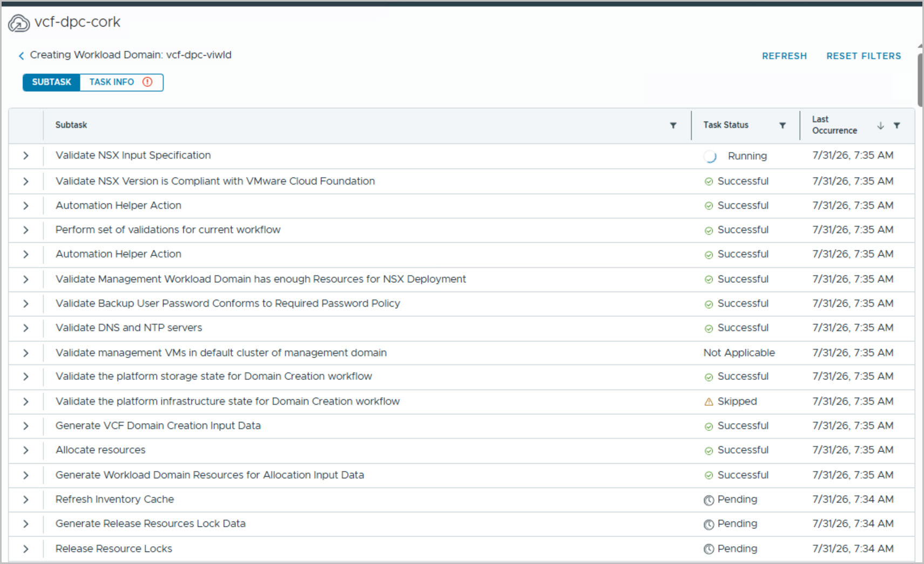Expand the Validate NSX Input Specification row
The image size is (924, 564).
[26, 155]
